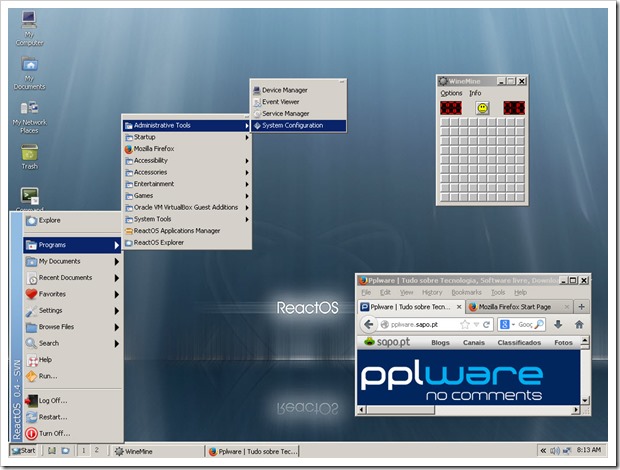
Task: Click Blogs link on sapo.pt bar
Action: click(x=440, y=343)
